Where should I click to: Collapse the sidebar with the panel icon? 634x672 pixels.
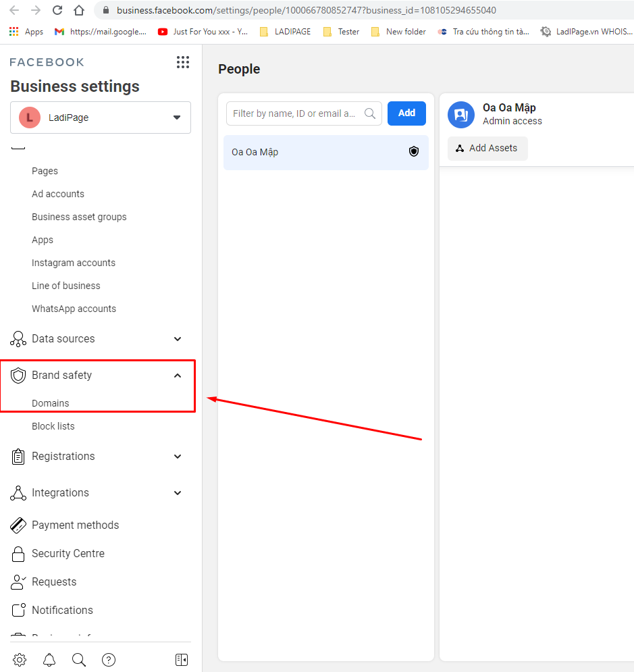pyautogui.click(x=181, y=660)
